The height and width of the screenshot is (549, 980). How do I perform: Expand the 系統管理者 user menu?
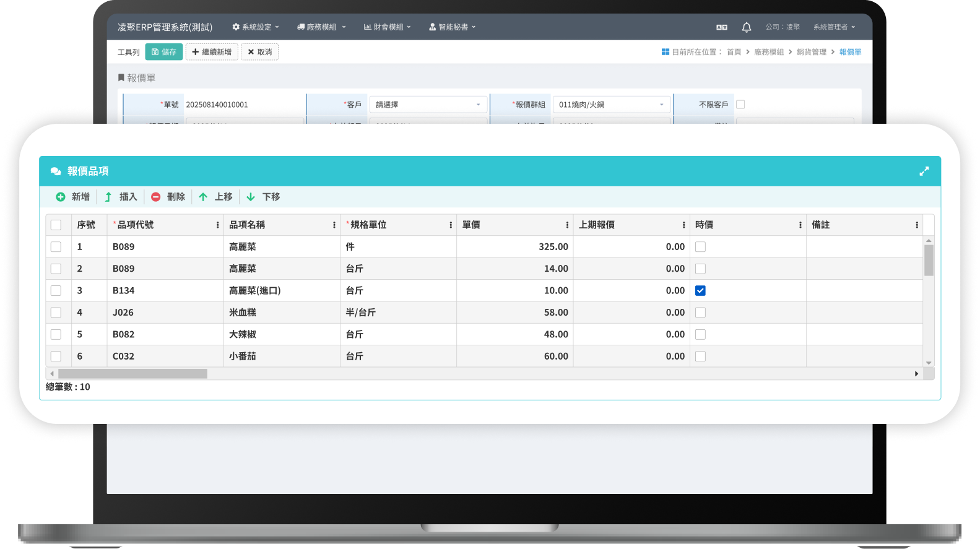click(x=833, y=27)
